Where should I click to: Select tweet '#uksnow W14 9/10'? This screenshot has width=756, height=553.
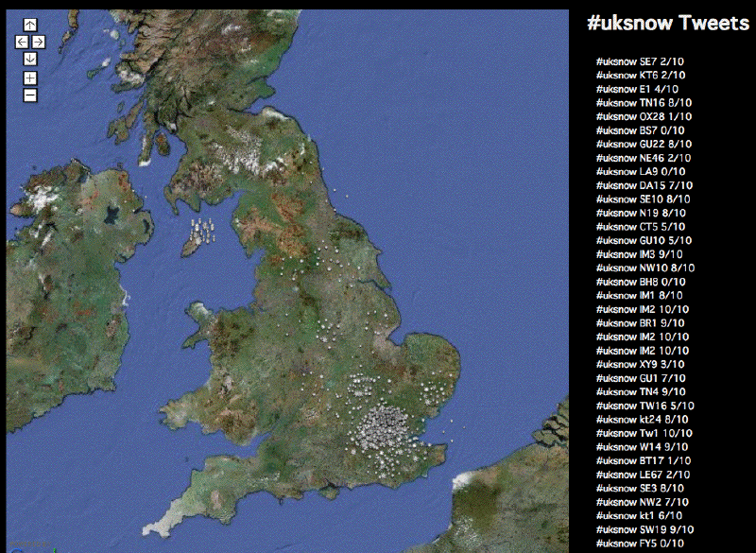click(643, 447)
